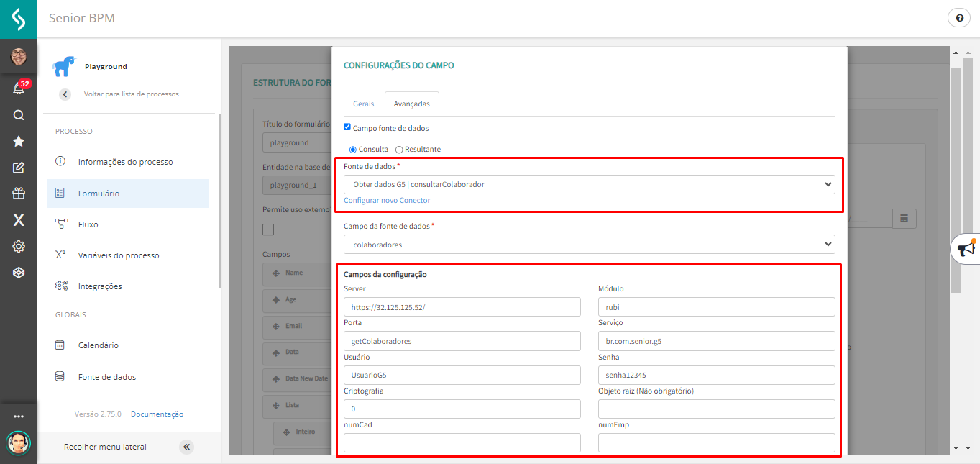
Task: Click the notifications bell icon
Action: (19, 88)
